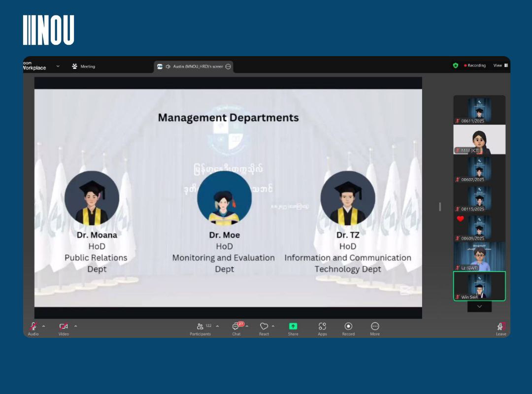
Task: Select participant thumbnail M M (ICT)
Action: pos(479,139)
